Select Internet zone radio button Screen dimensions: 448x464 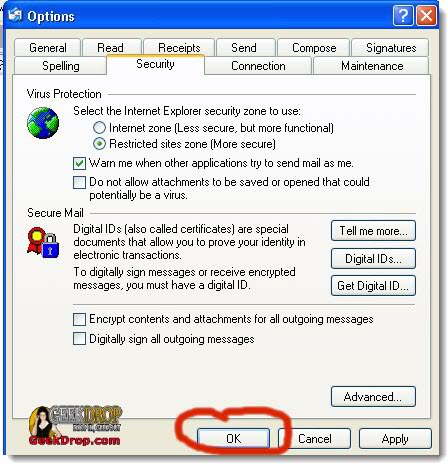[99, 128]
